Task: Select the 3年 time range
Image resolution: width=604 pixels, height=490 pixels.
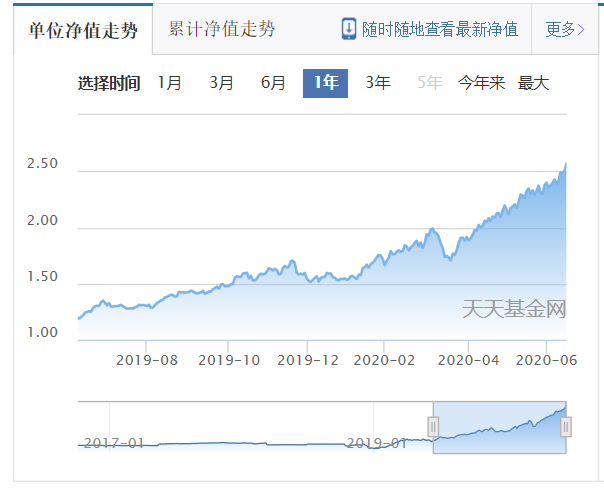Action: pos(378,83)
